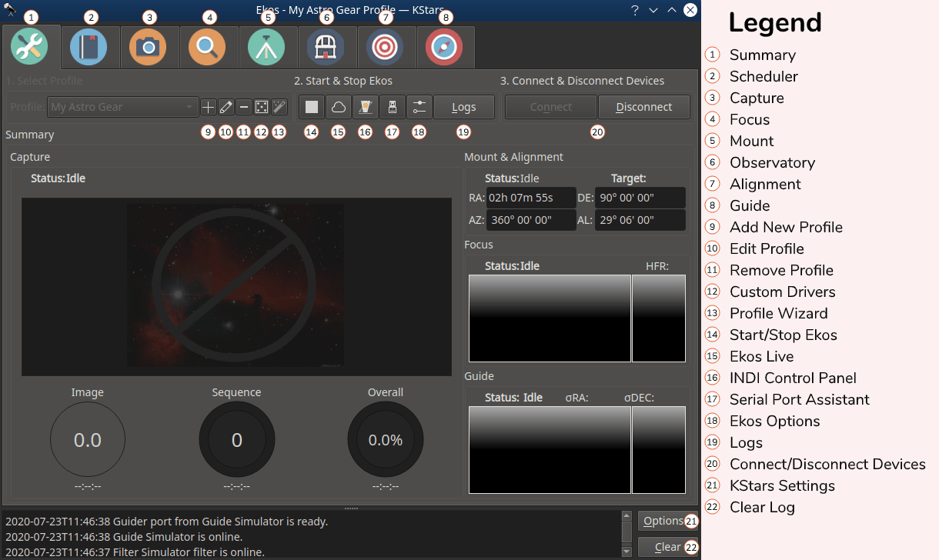Image resolution: width=939 pixels, height=560 pixels.
Task: Click the Focus status graph area
Action: coord(550,318)
